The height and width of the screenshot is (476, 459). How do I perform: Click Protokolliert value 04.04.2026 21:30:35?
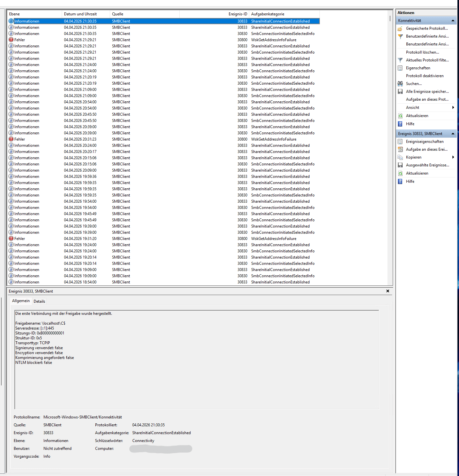(x=148, y=425)
